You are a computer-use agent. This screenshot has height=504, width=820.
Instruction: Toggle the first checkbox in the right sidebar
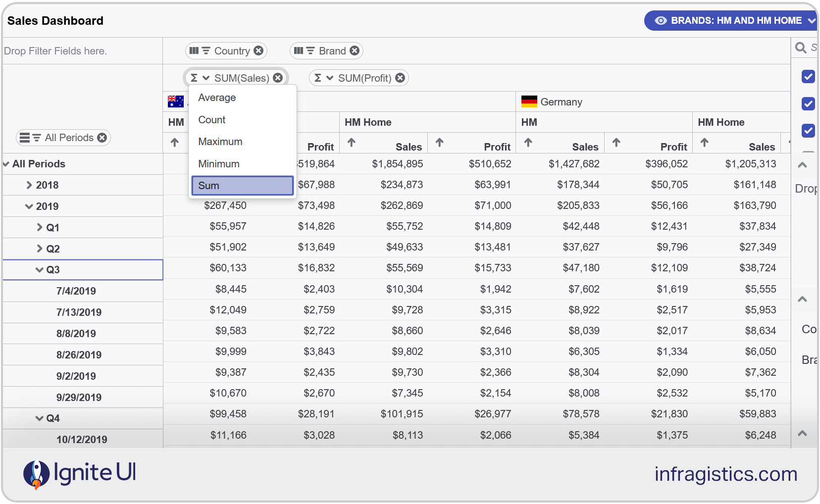[x=808, y=77]
